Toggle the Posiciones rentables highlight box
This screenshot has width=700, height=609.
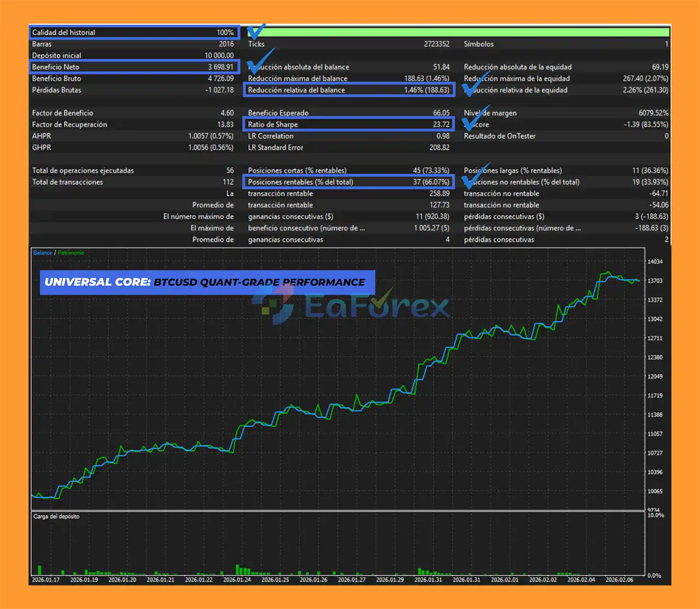point(348,182)
